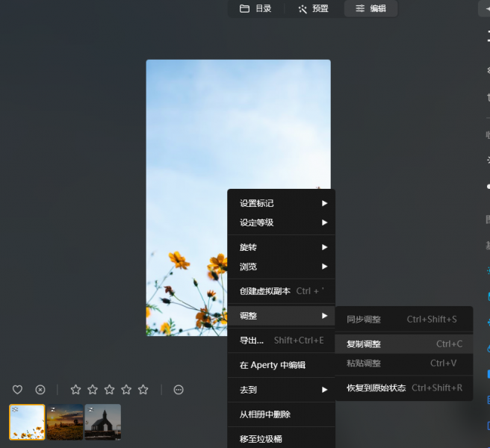Choose 创建虚拟副本 from context menu
The width and height of the screenshot is (490, 448).
coord(282,291)
